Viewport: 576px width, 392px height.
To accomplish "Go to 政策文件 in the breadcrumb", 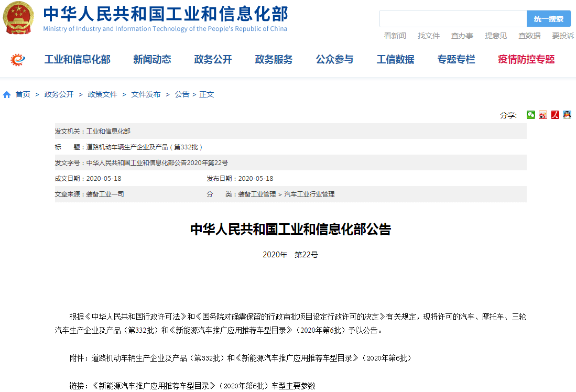I will [x=102, y=94].
